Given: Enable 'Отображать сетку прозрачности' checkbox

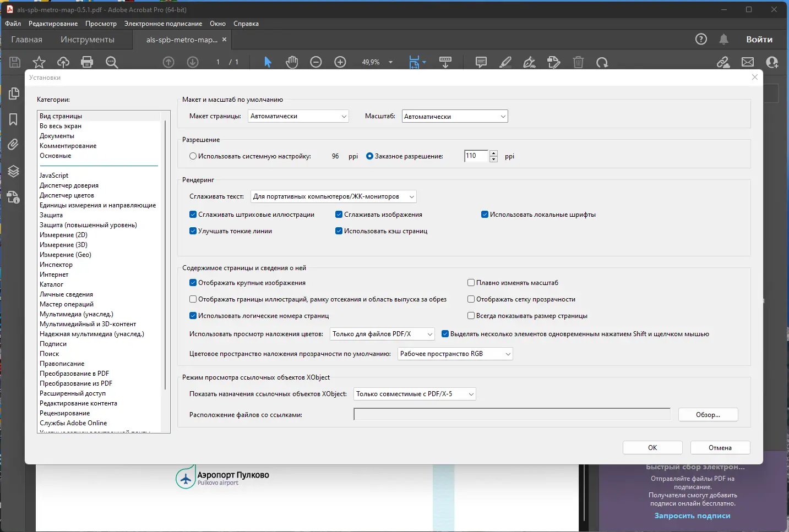Looking at the screenshot, I should coord(471,299).
